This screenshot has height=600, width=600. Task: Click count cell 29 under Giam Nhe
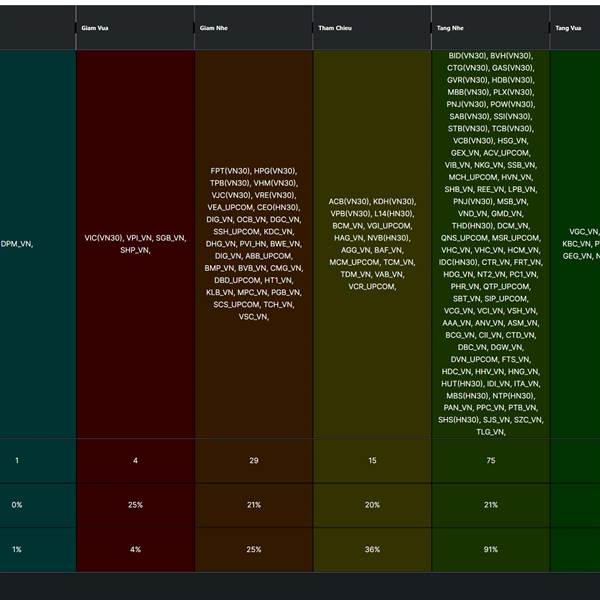[x=254, y=460]
